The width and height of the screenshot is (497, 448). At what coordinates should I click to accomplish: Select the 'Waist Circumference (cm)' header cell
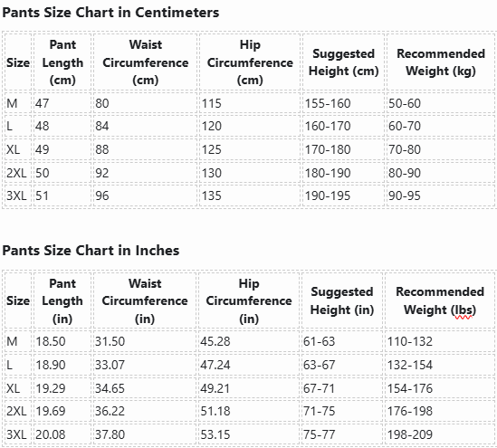coord(145,62)
